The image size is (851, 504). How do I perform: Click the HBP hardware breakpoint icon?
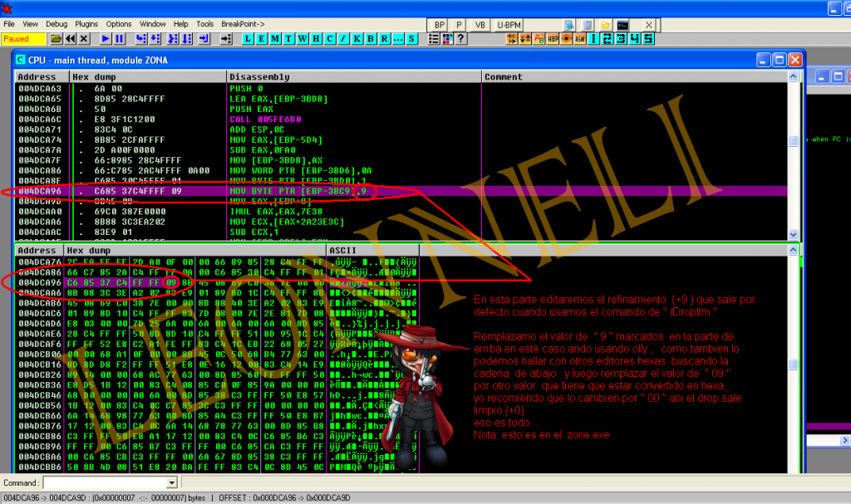pyautogui.click(x=553, y=39)
